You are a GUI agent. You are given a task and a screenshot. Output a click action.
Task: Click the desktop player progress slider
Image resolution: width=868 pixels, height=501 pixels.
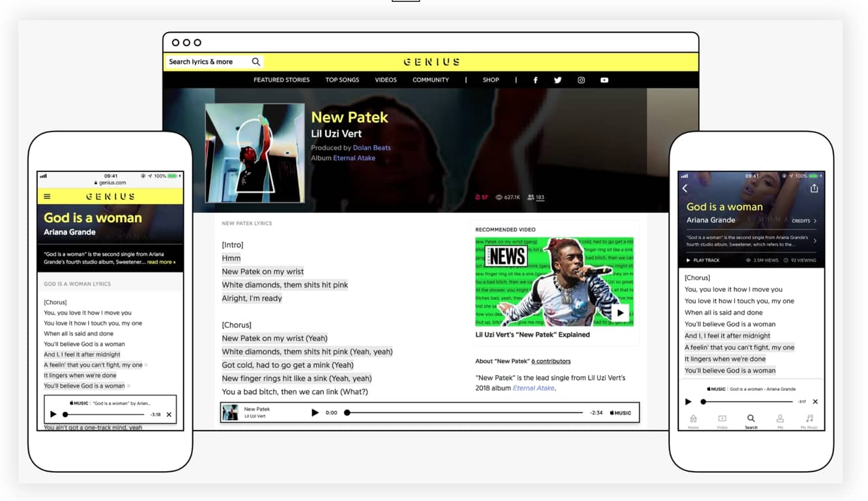[x=464, y=412]
